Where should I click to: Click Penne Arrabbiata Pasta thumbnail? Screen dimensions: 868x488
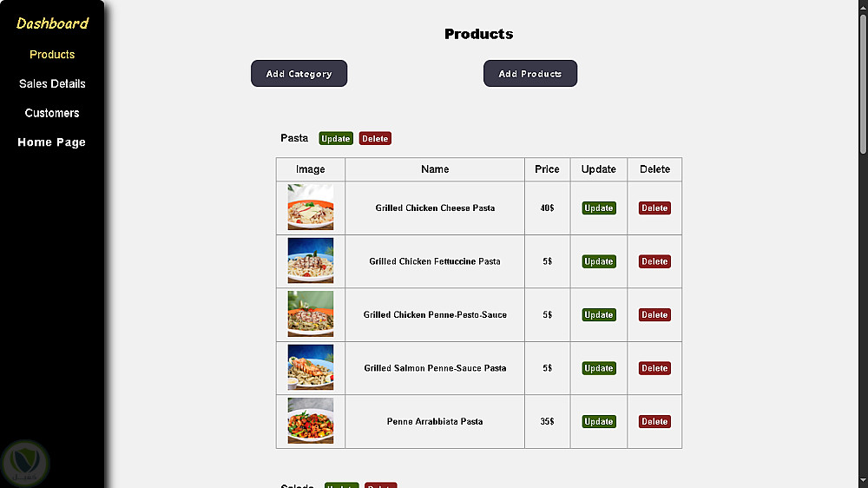click(x=311, y=421)
